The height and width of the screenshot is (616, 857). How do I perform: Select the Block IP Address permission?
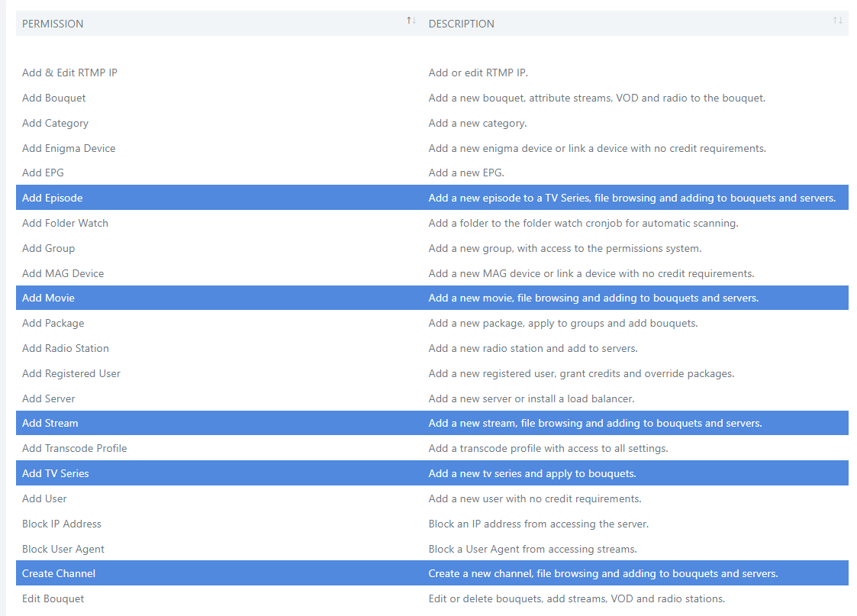coord(433,524)
